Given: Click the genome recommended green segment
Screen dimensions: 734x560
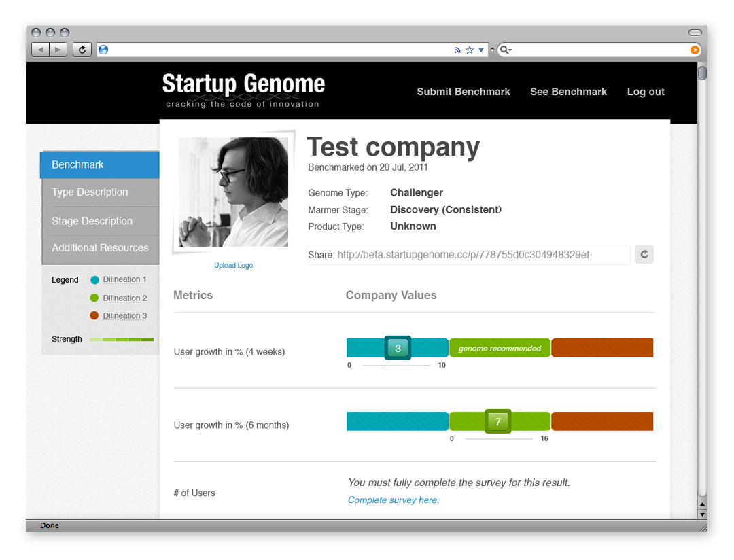Looking at the screenshot, I should (500, 348).
